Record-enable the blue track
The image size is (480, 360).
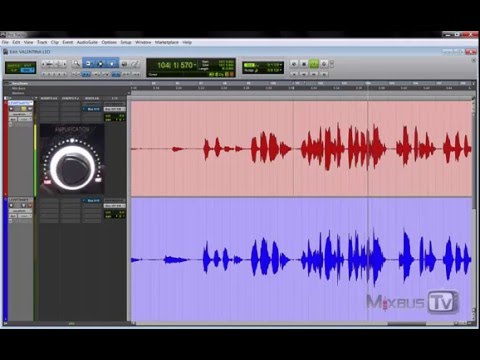click(x=11, y=206)
